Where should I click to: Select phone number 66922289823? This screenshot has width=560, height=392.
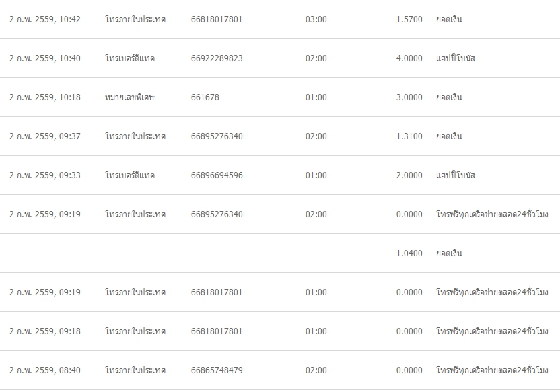217,58
